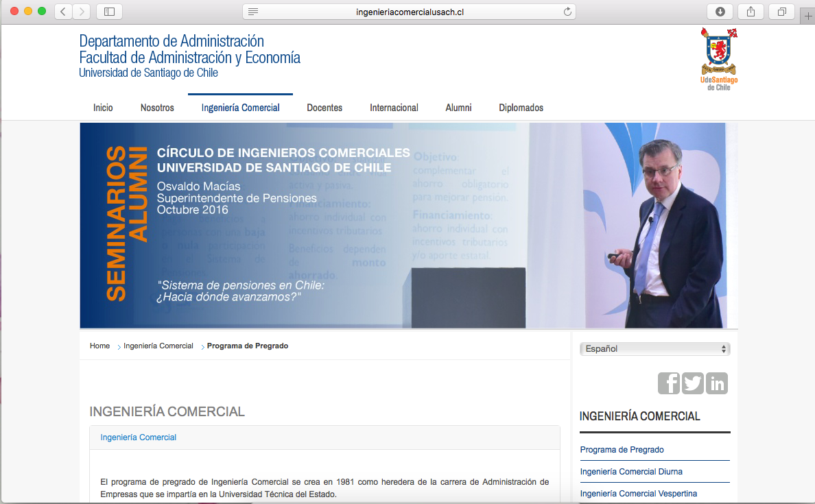Go back with Safari's back arrow

tap(63, 12)
